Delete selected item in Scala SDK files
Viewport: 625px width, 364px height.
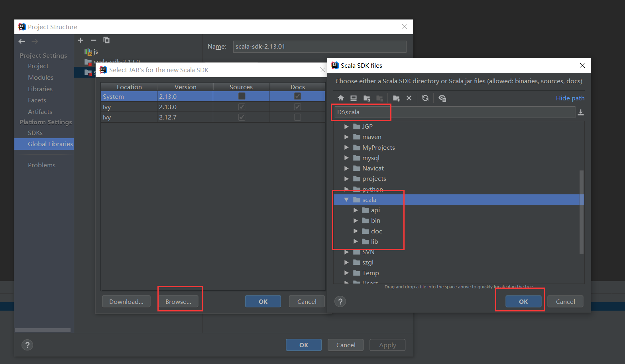tap(409, 98)
